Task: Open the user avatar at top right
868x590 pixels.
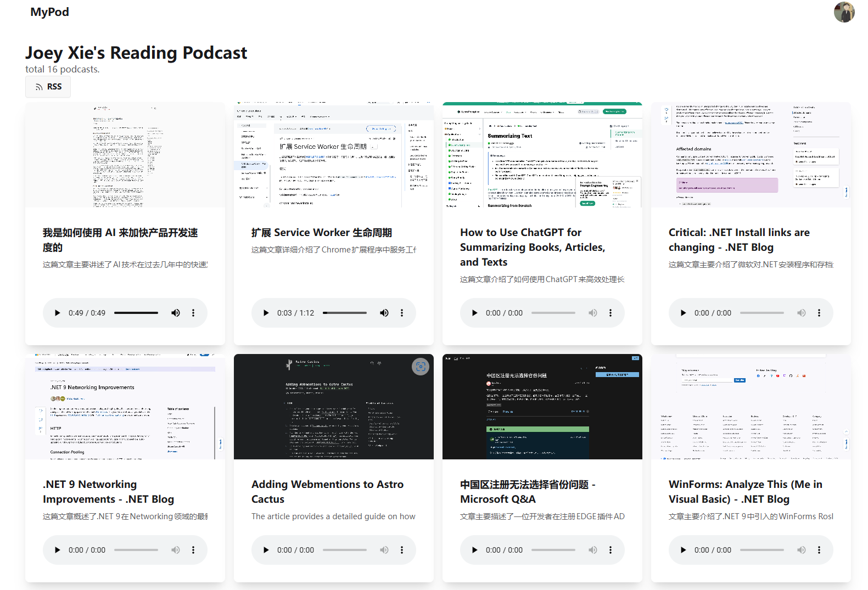Action: click(844, 12)
